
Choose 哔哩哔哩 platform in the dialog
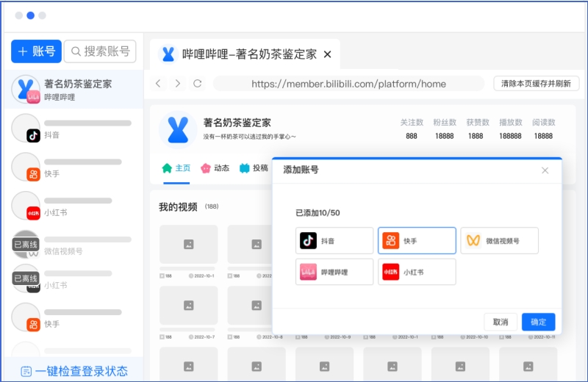[334, 272]
